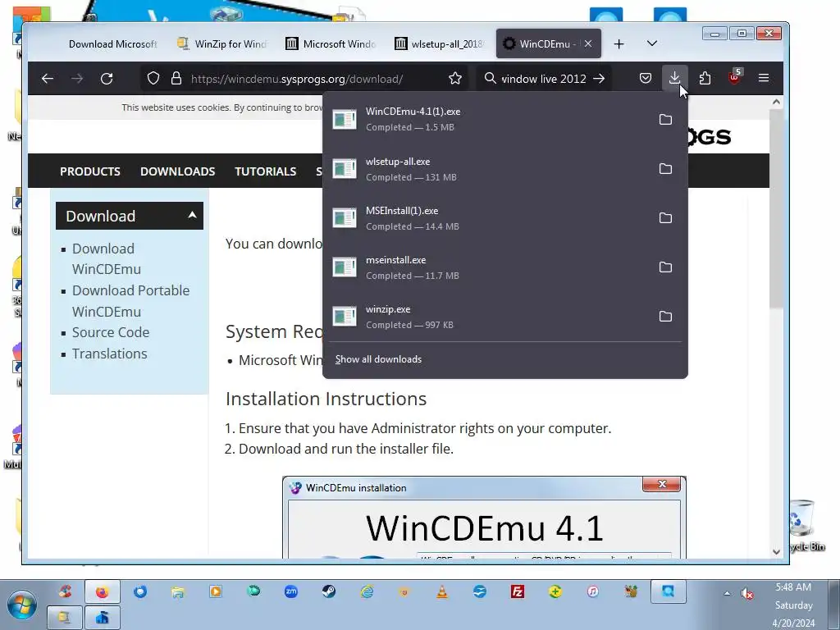
Task: Switch to Microsoft Windows archive tab
Action: (x=331, y=44)
